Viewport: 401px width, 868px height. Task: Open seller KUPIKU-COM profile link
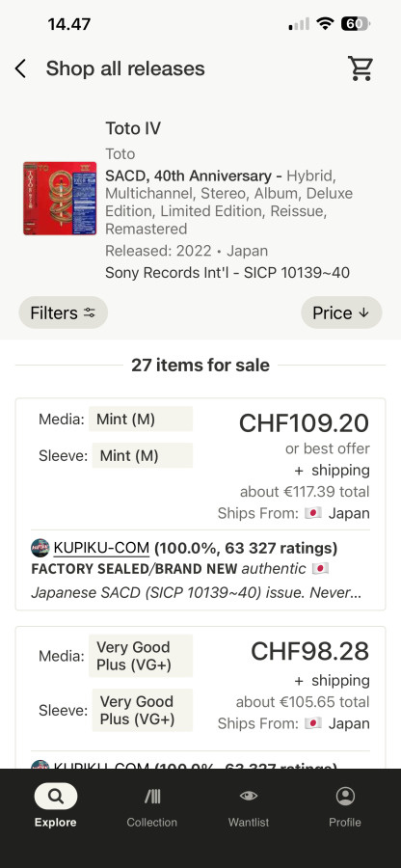click(101, 548)
